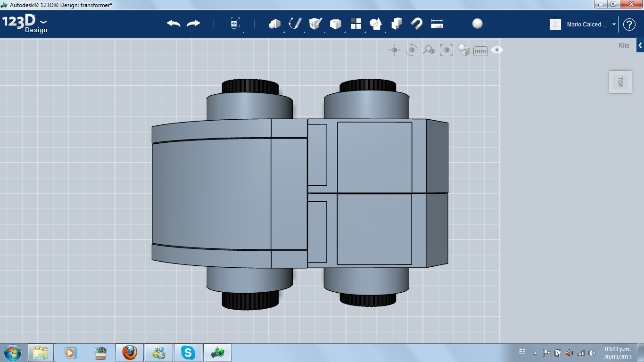Undo the last action
The width and height of the screenshot is (644, 362).
173,24
